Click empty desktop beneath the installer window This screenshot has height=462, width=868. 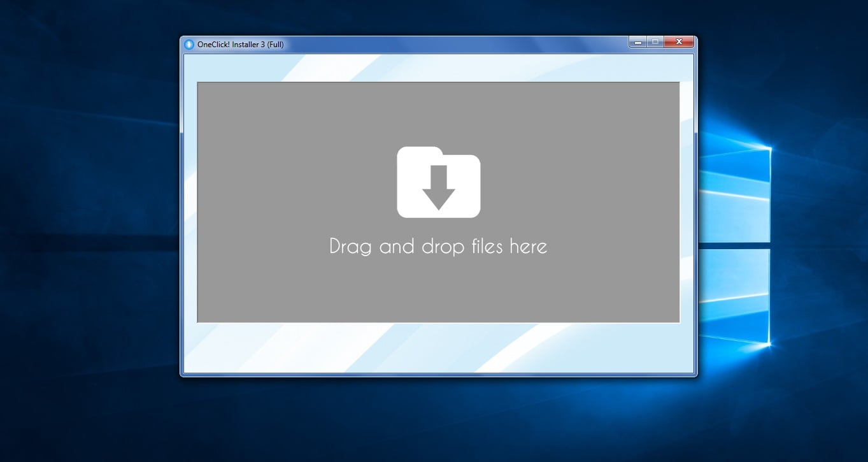(x=438, y=421)
